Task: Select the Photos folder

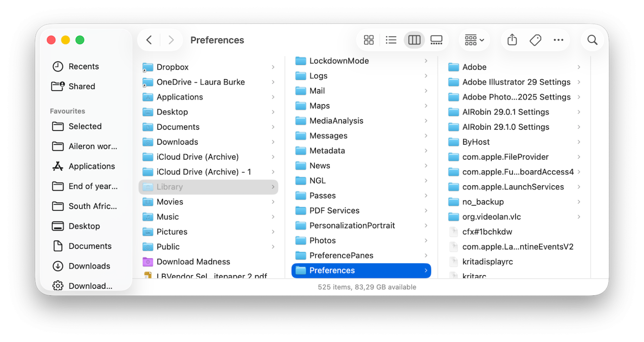Action: click(x=322, y=240)
